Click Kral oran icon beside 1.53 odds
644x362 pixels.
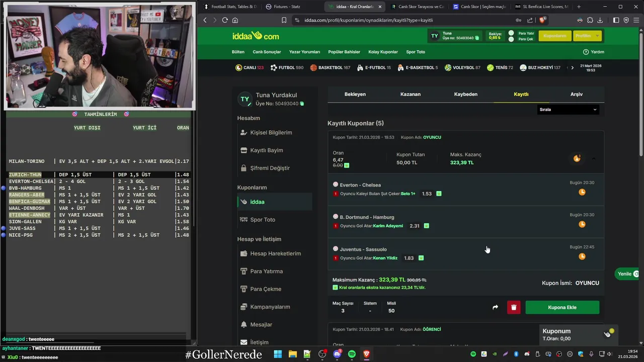pos(439,194)
